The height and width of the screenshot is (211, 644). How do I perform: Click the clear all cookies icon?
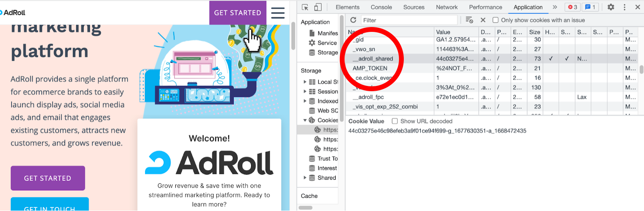pos(469,20)
